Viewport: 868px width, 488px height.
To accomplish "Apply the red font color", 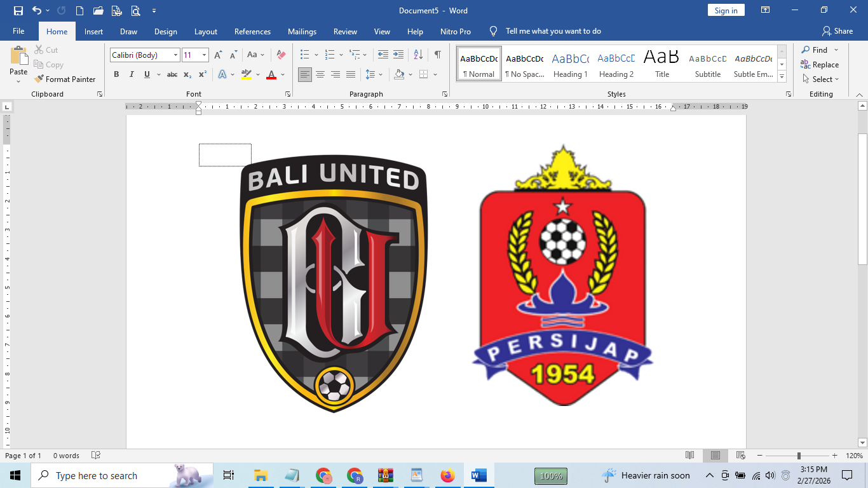I will point(271,74).
